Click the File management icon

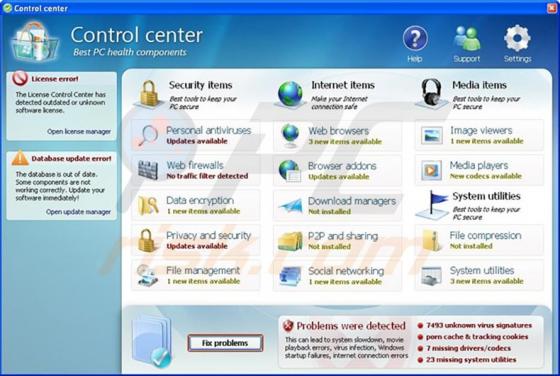click(x=147, y=275)
